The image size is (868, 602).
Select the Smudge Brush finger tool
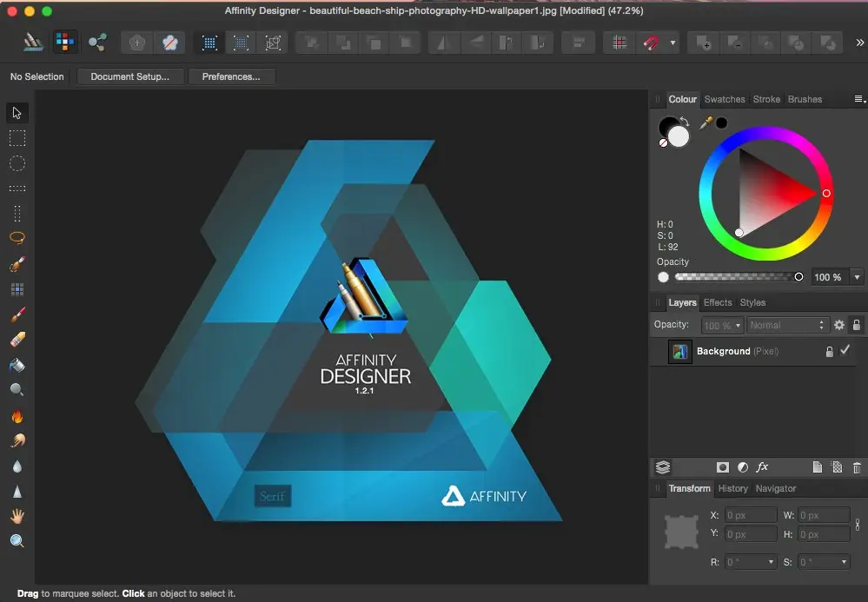[x=17, y=440]
